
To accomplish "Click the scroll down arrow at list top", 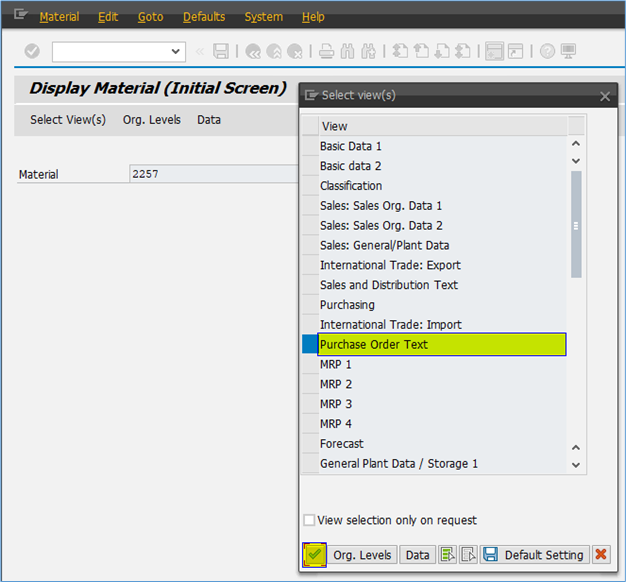I will (576, 161).
